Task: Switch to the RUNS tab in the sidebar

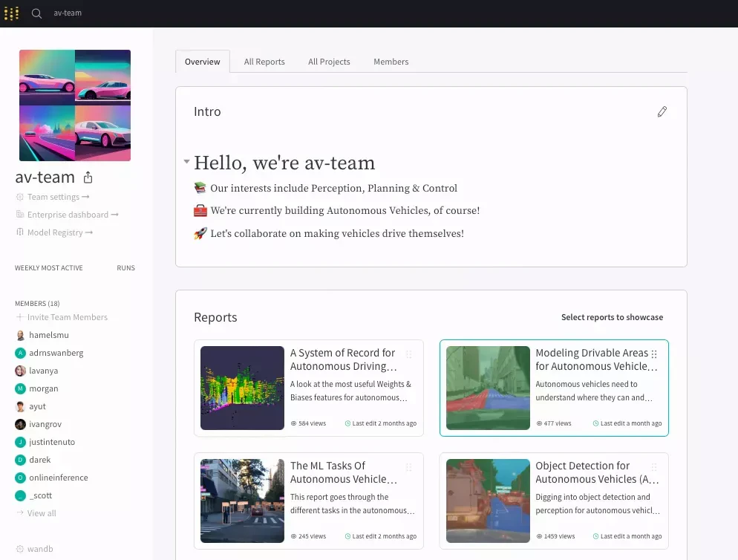Action: (x=125, y=268)
